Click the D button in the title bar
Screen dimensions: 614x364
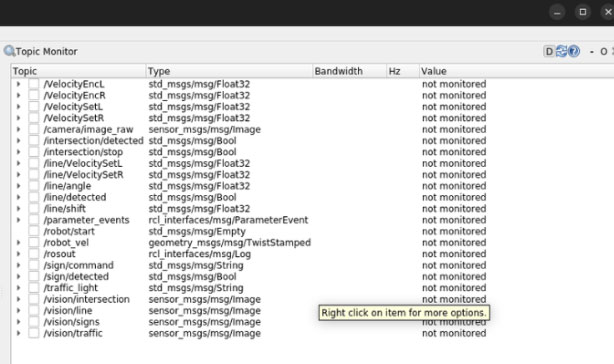[x=549, y=51]
